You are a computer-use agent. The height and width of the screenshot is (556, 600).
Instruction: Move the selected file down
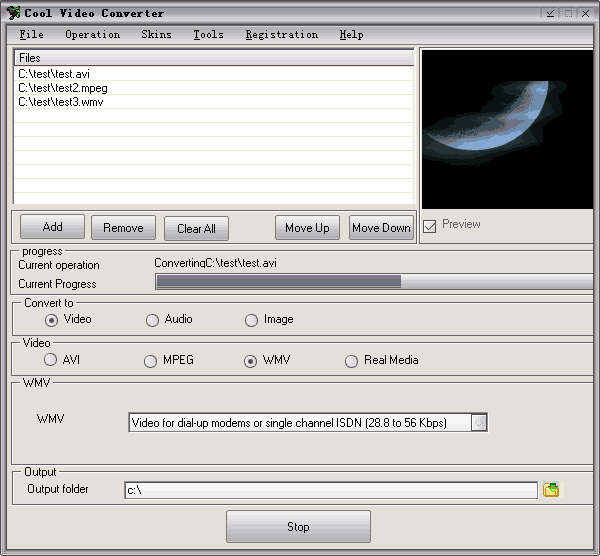(x=381, y=228)
